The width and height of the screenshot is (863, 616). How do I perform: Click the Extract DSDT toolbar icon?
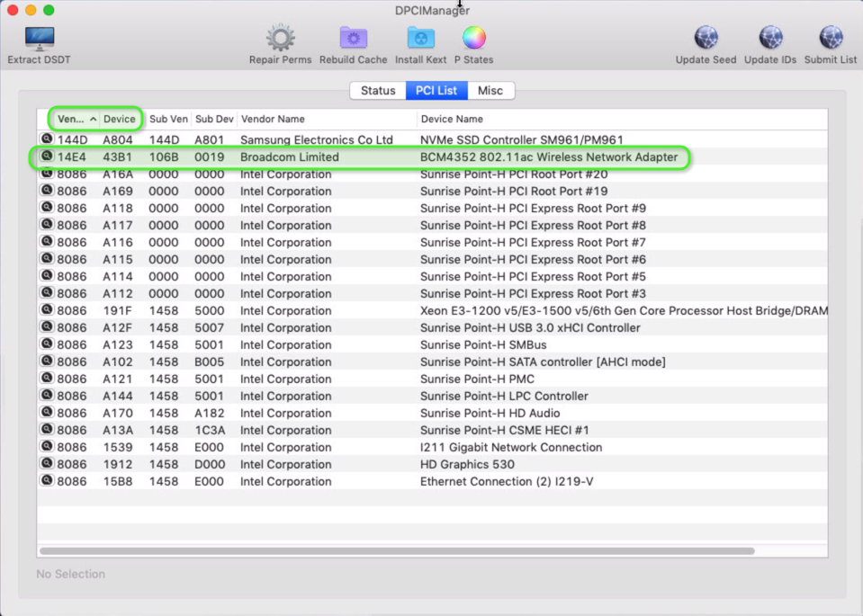(x=39, y=40)
